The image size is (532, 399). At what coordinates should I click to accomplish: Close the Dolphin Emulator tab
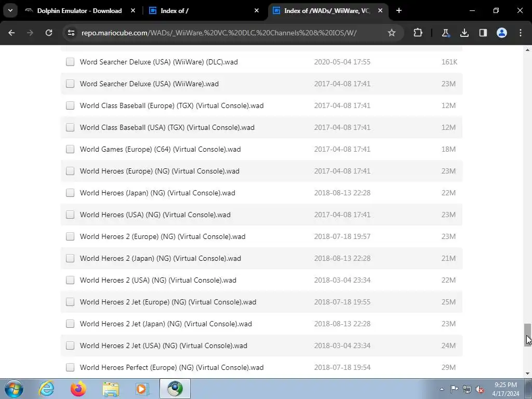point(133,10)
